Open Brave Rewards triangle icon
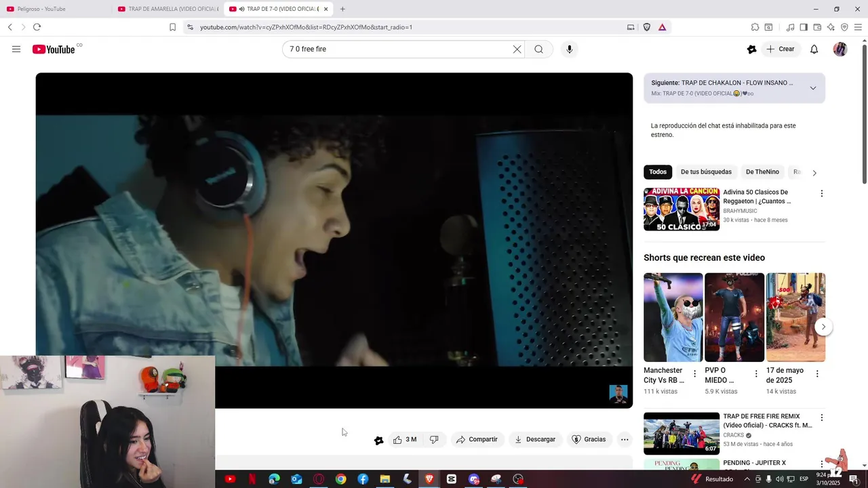This screenshot has height=488, width=868. point(662,27)
